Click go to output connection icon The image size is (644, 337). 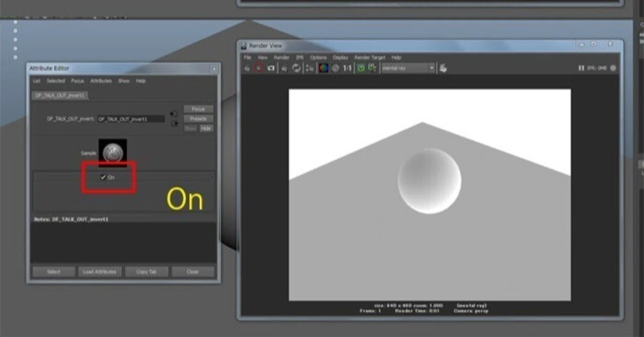coord(174,123)
